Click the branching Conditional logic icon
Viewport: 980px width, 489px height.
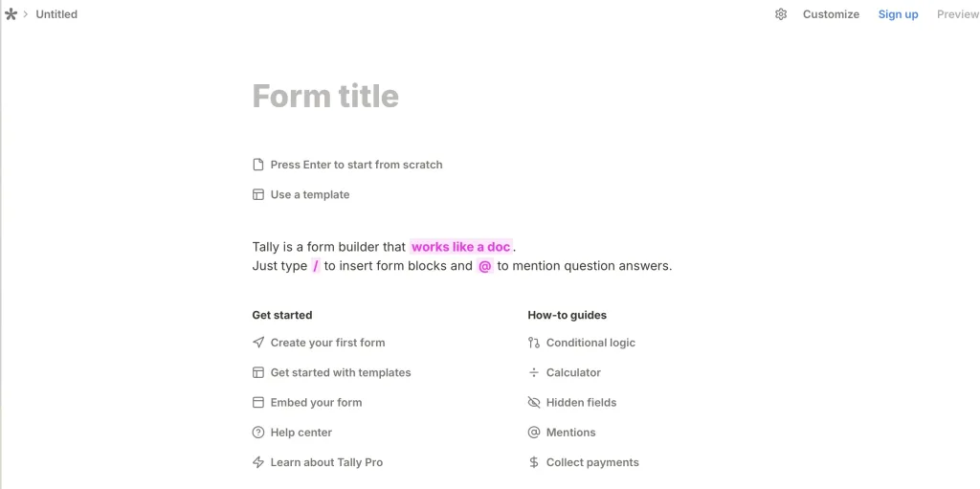click(x=534, y=342)
